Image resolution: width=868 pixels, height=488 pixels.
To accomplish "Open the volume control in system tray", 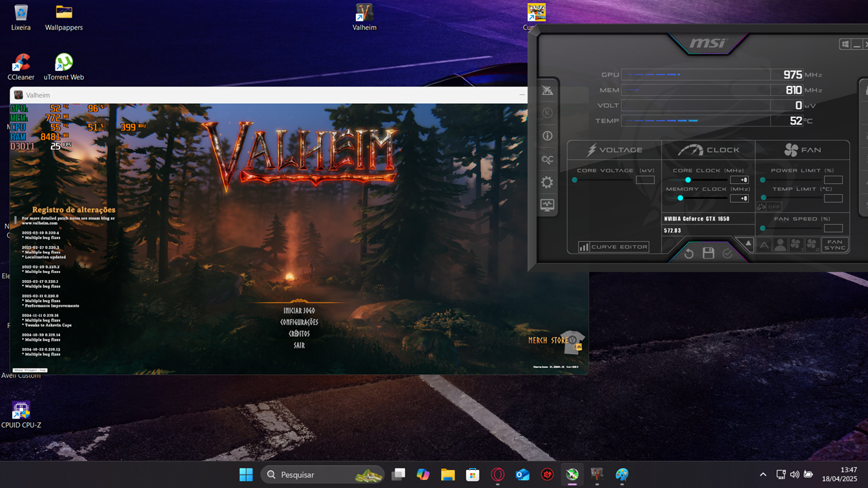I will pos(794,474).
